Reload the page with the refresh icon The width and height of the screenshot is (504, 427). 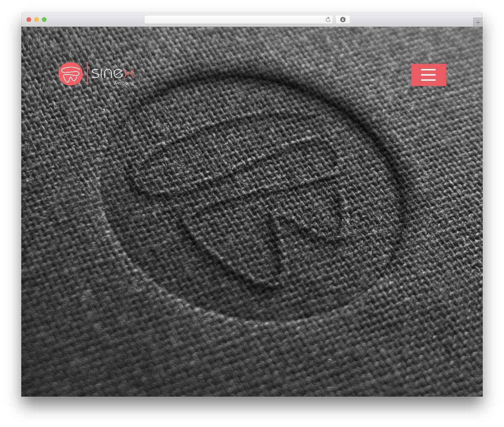pyautogui.click(x=328, y=20)
